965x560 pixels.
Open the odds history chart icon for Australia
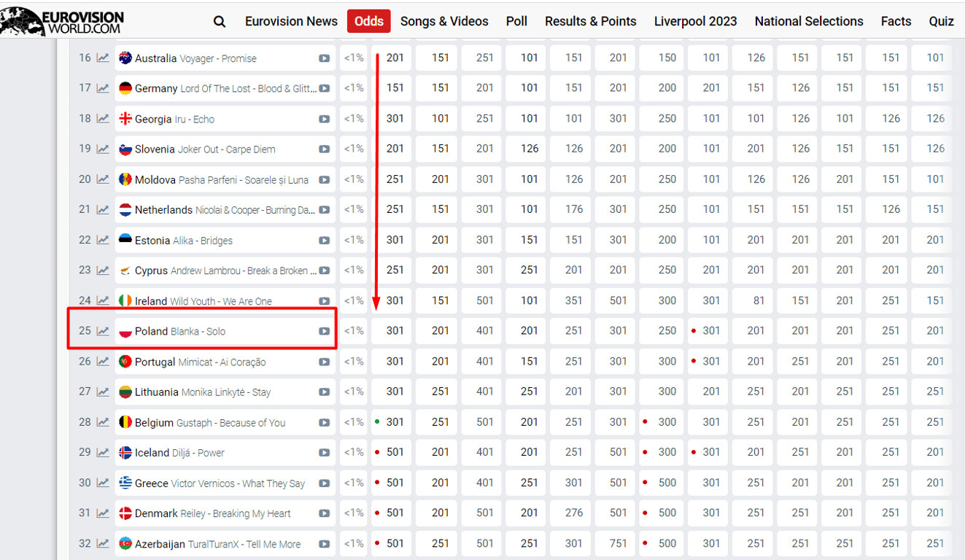point(103,58)
